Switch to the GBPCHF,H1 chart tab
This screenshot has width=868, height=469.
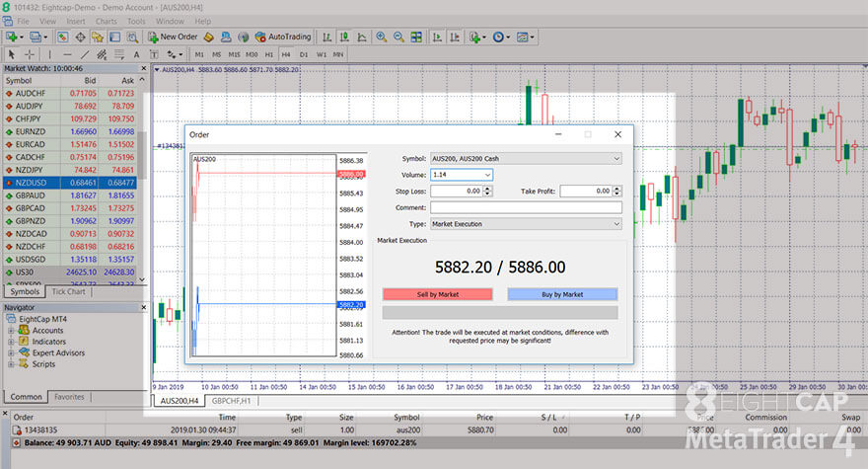(231, 401)
